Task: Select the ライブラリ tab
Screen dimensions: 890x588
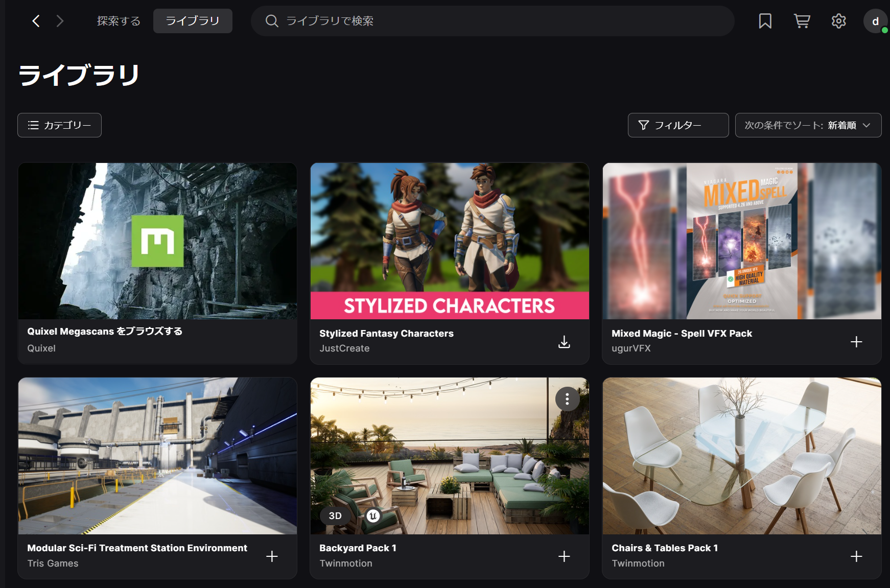Action: tap(193, 21)
